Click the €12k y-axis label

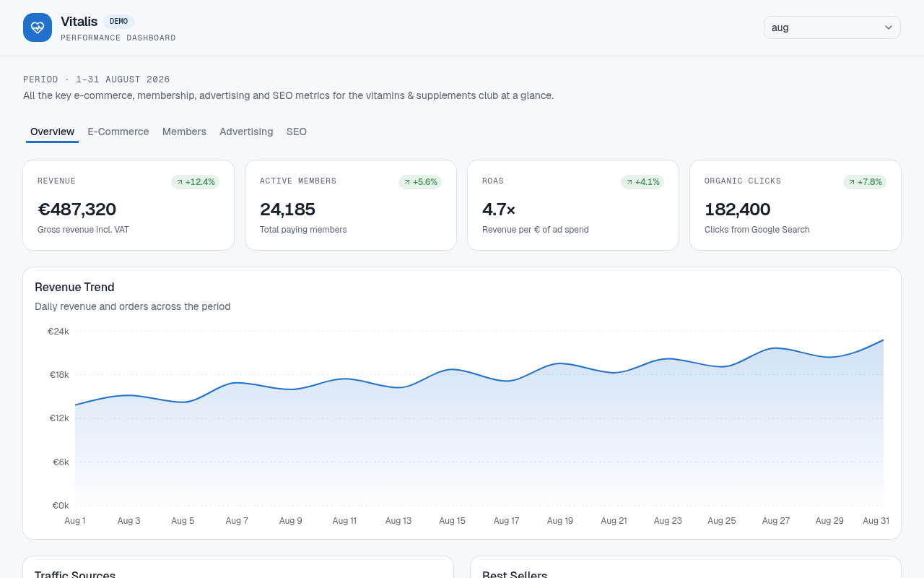59,418
